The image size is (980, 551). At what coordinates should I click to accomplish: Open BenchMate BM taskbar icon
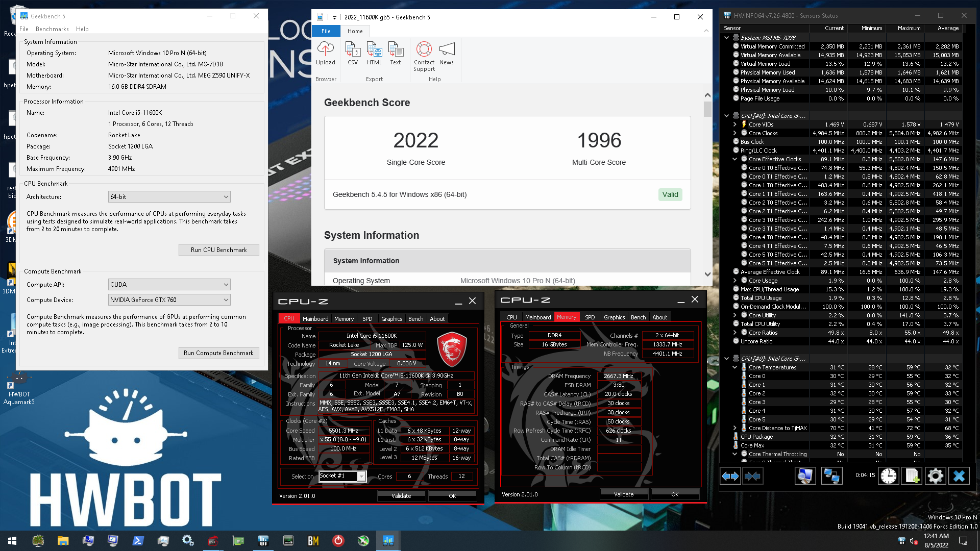(x=313, y=541)
